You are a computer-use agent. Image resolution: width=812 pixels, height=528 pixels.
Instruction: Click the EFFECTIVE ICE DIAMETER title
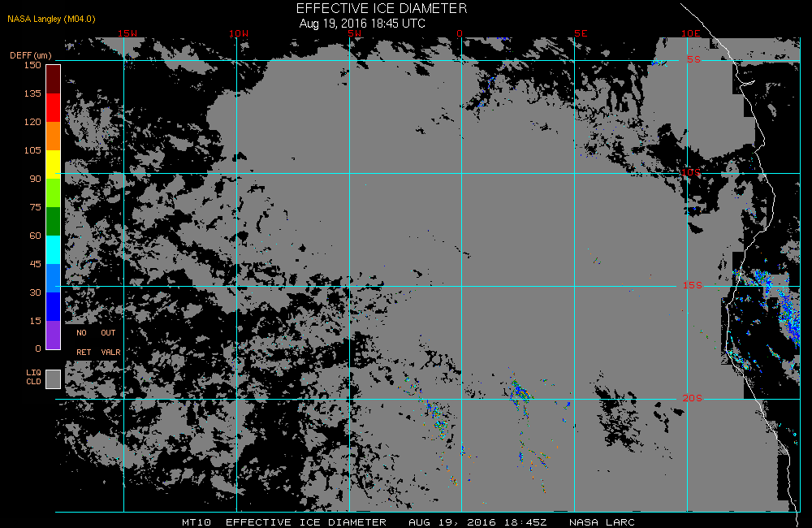tap(382, 8)
